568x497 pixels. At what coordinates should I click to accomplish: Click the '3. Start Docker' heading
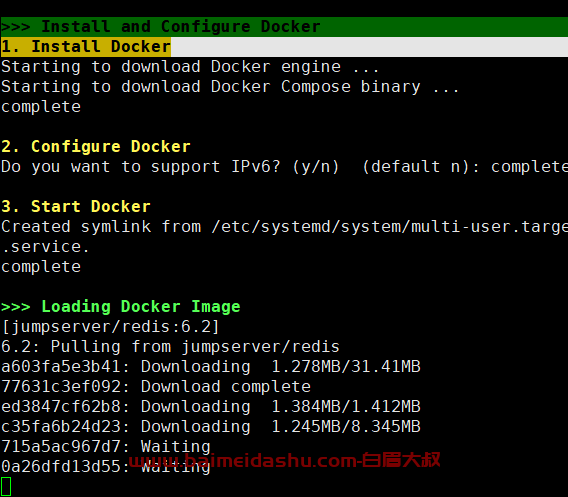point(76,206)
